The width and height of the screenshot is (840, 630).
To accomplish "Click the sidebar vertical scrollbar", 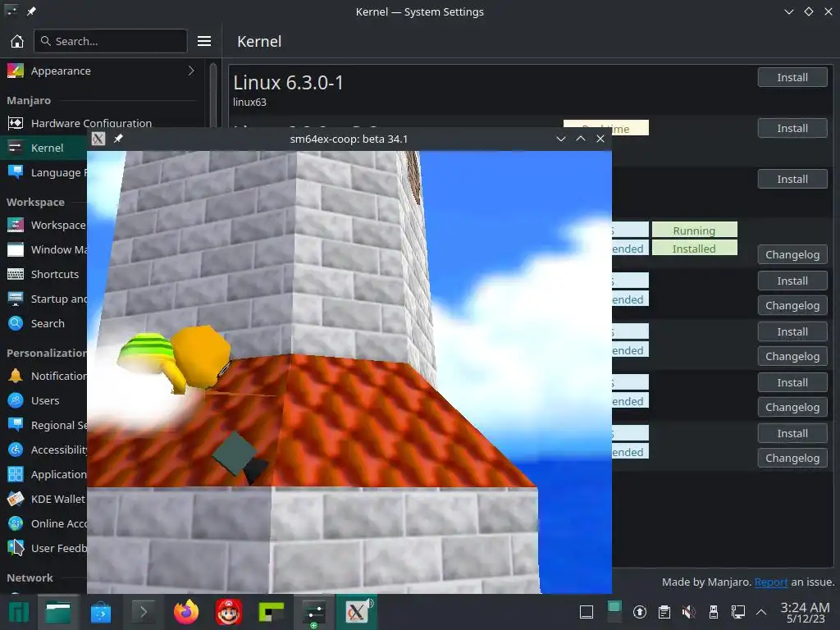I will click(213, 95).
